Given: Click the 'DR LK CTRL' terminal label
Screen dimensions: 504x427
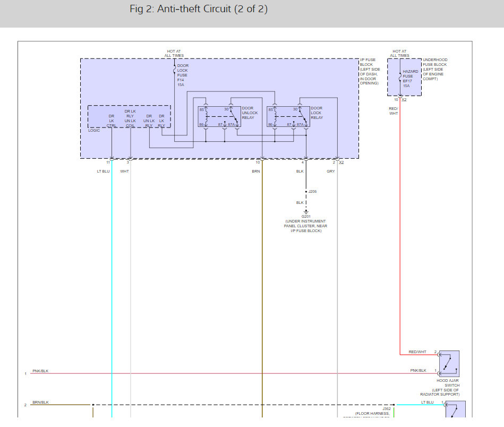Looking at the screenshot, I should 111,121.
